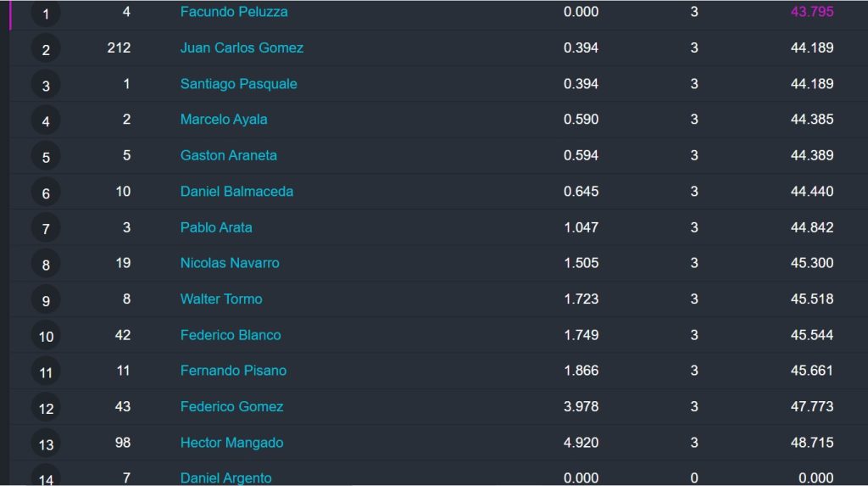Open Fernando Pisano driver link
This screenshot has width=868, height=486.
[x=234, y=370]
